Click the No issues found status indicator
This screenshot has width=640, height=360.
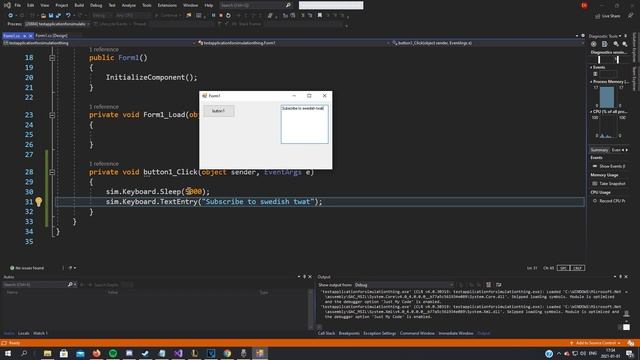[27, 268]
